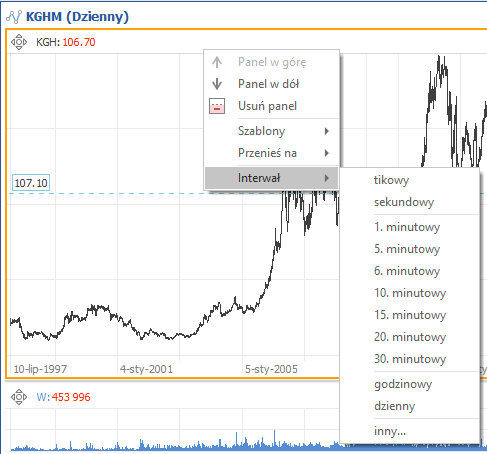
Task: Click the KGHM chart title icon
Action: [x=14, y=17]
